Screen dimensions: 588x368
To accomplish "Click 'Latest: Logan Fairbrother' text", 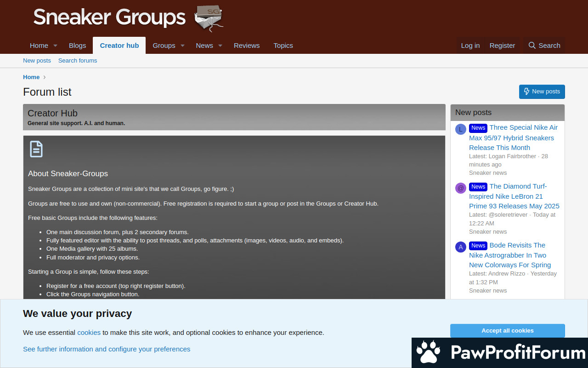I will coord(503,156).
